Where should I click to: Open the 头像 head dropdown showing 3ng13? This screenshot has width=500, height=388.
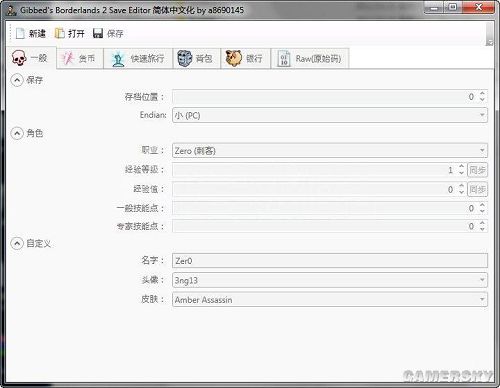[330, 280]
